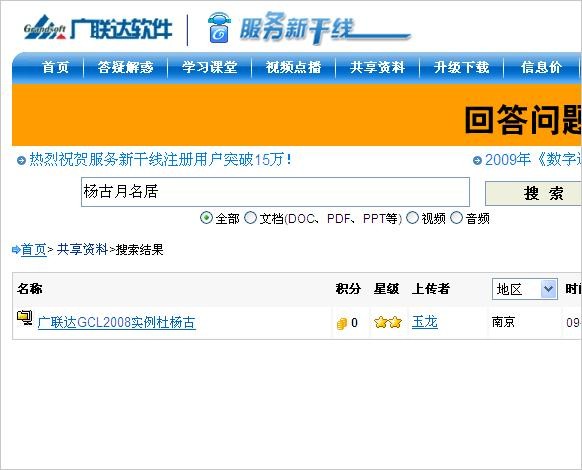Click the Grandsoft 广联达软件 logo
582x470 pixels.
(98, 28)
